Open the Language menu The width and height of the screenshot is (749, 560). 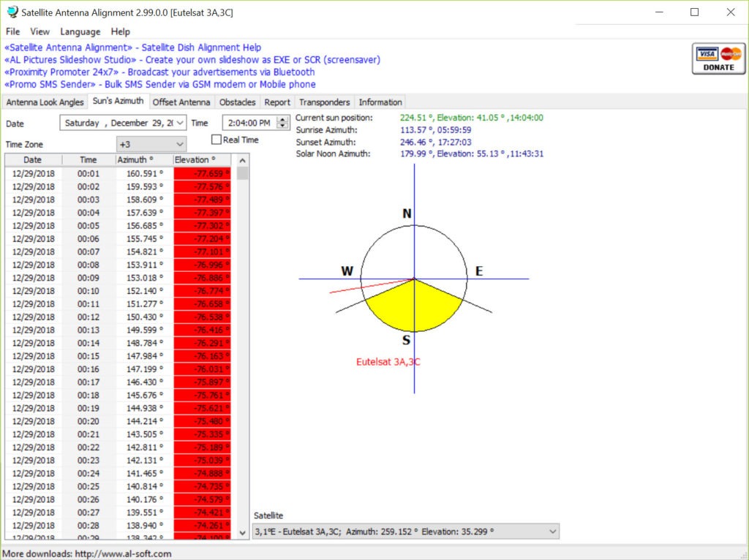pyautogui.click(x=80, y=31)
